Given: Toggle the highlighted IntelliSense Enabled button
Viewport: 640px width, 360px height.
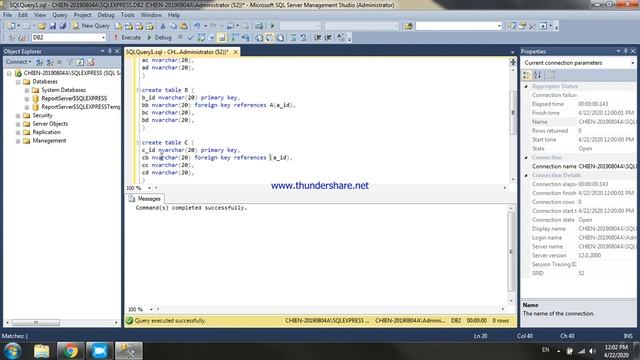Looking at the screenshot, I should (x=222, y=38).
